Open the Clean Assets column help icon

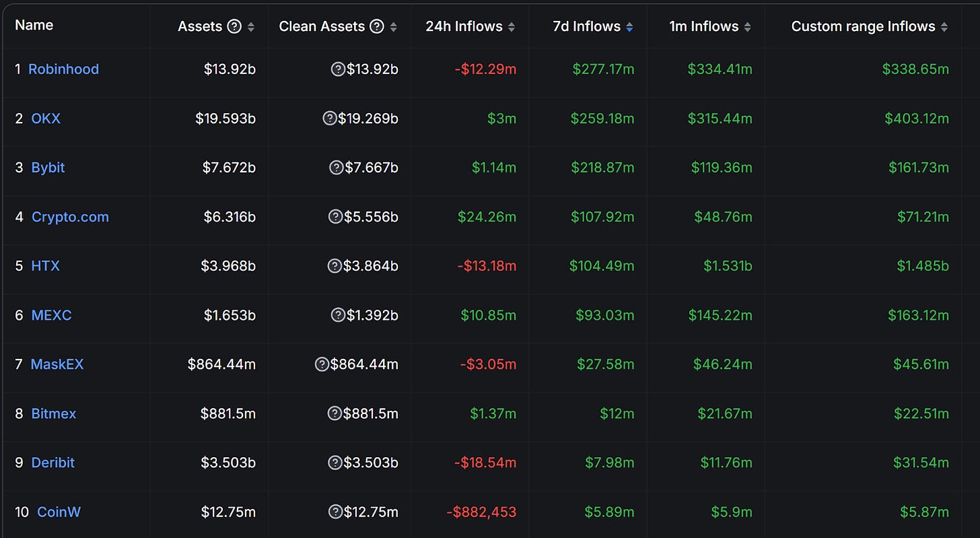click(x=377, y=26)
